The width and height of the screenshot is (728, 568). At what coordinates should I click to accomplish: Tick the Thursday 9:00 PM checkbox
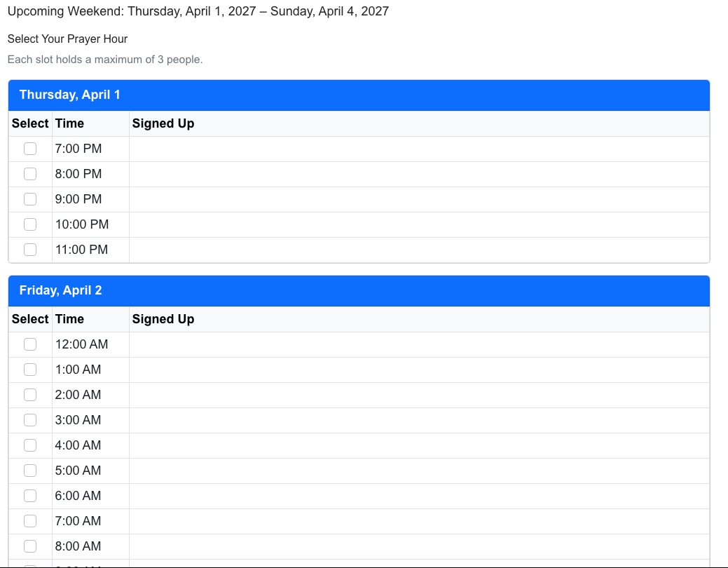coord(30,199)
